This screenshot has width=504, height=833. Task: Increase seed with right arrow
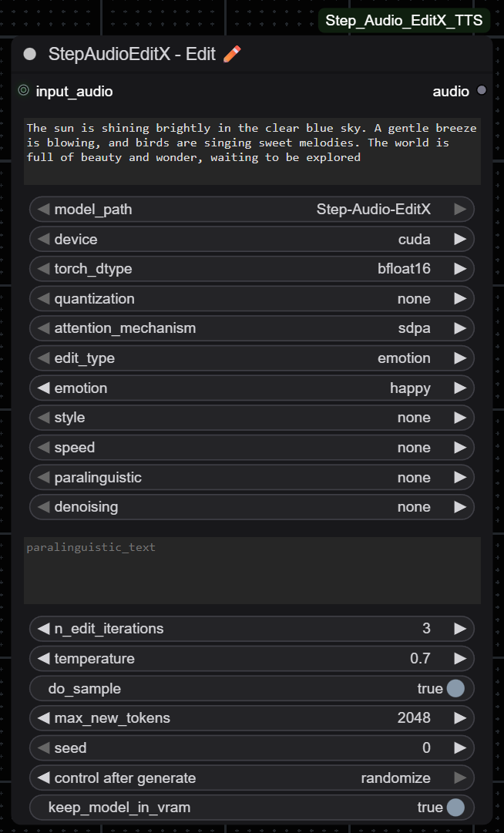pos(460,747)
